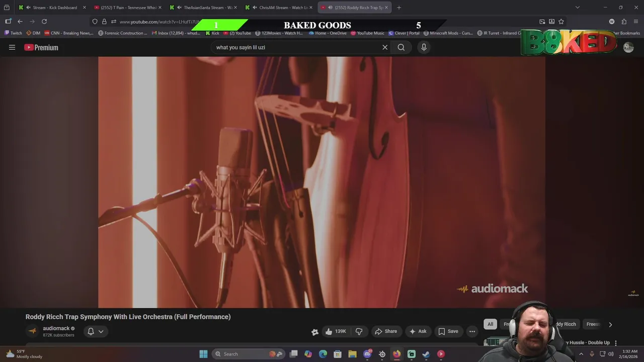This screenshot has width=644, height=362.
Task: Open more actions three-dot menu under the video
Action: (472, 331)
